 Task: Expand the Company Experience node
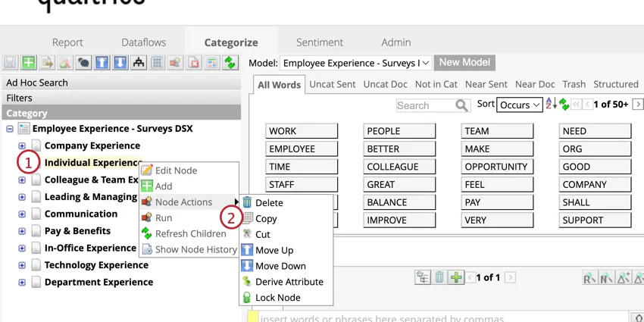[x=22, y=145]
